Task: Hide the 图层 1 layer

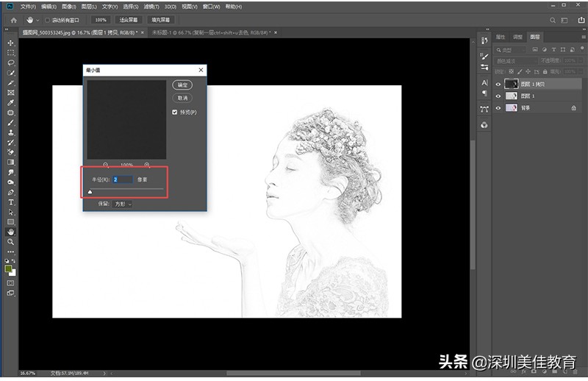Action: [x=498, y=96]
